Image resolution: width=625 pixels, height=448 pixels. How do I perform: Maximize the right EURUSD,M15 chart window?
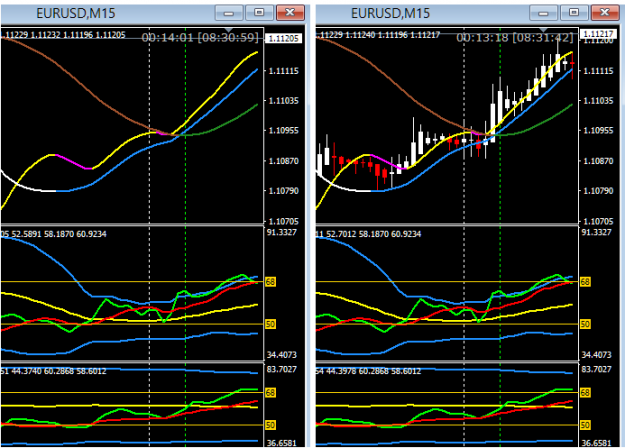tap(574, 13)
